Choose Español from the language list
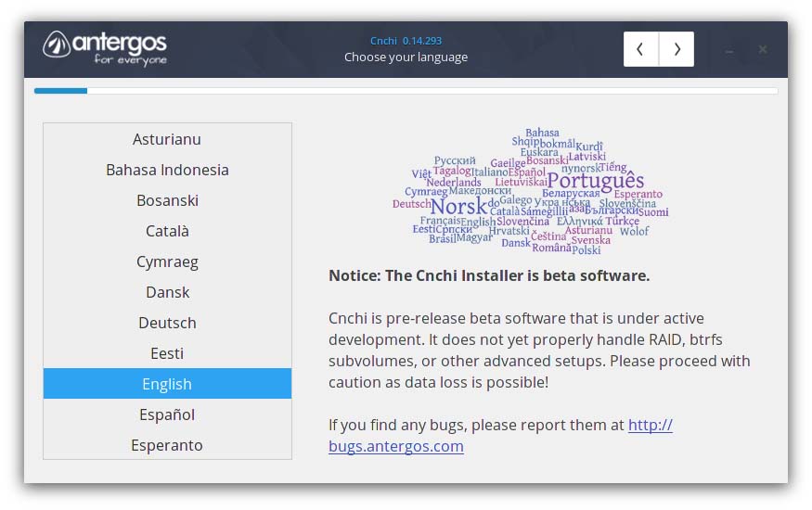 (167, 414)
